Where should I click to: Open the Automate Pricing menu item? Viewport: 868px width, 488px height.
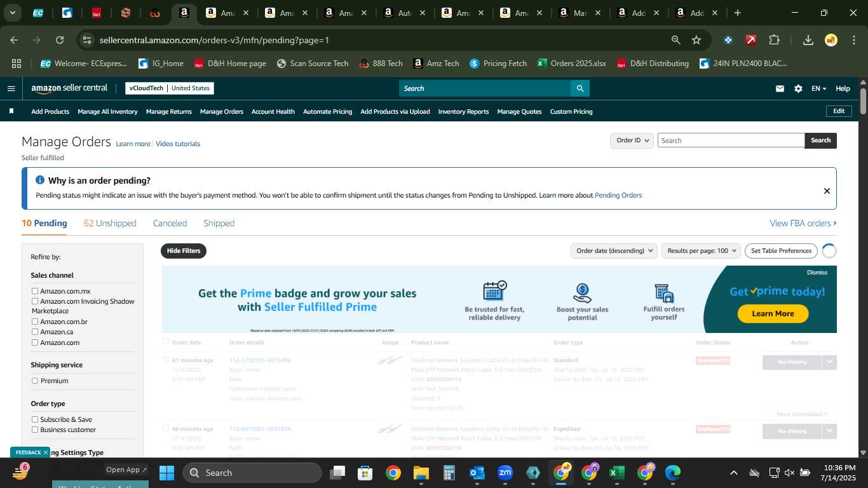(x=327, y=111)
